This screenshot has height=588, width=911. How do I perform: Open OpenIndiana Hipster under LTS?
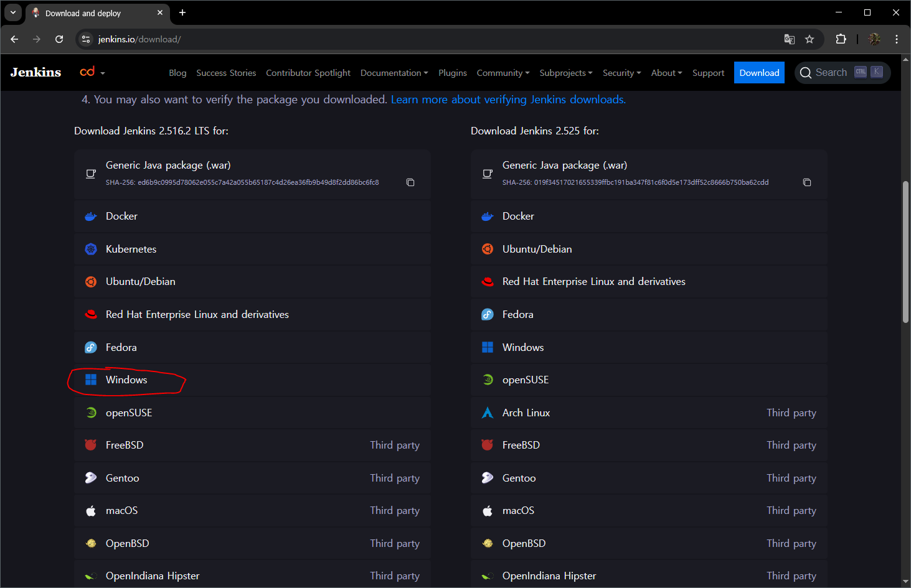tap(252, 575)
